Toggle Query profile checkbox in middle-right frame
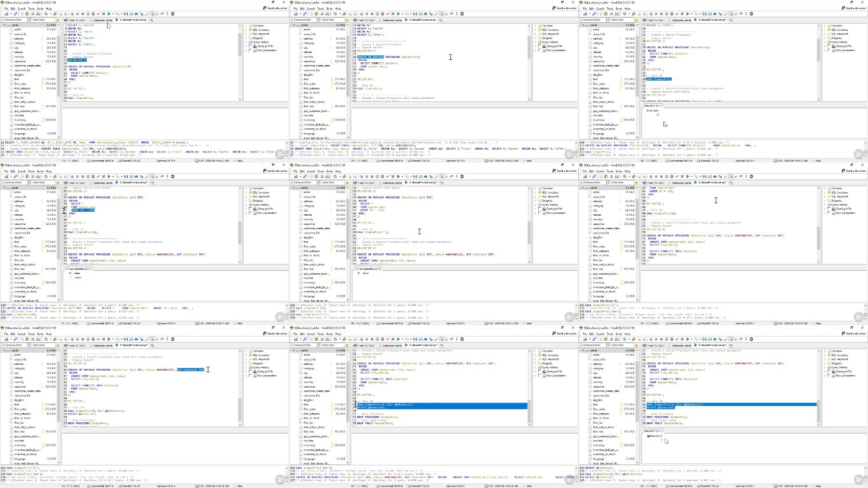This screenshot has width=868, height=488. click(x=829, y=209)
